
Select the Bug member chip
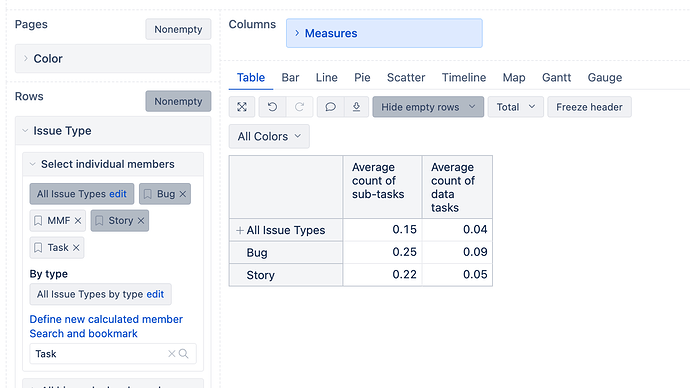coord(166,194)
